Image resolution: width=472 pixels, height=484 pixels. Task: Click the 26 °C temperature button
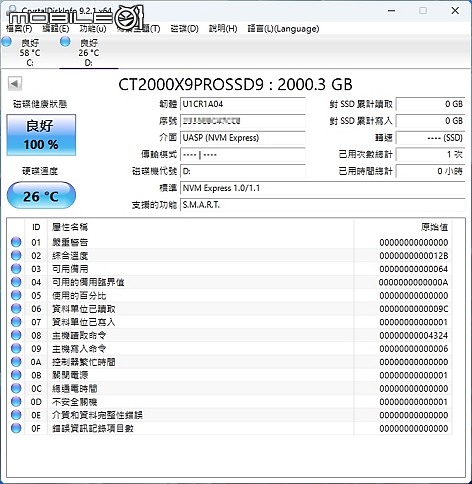(41, 195)
